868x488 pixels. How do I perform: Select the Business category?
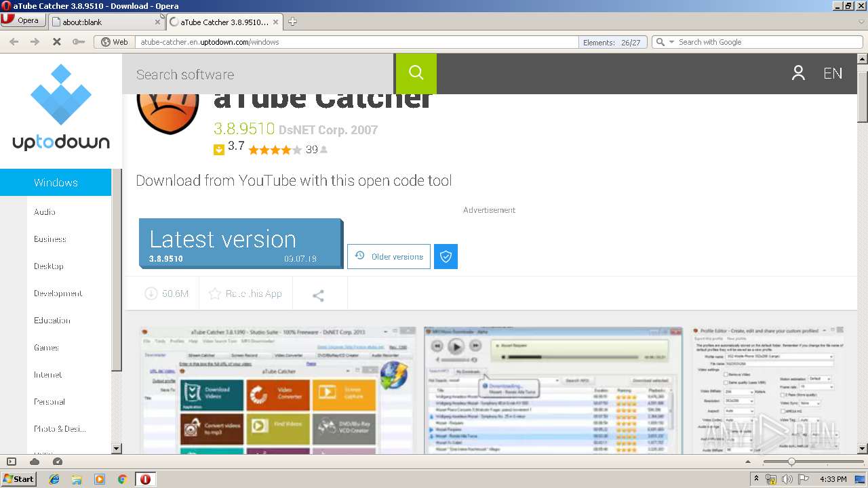(50, 239)
